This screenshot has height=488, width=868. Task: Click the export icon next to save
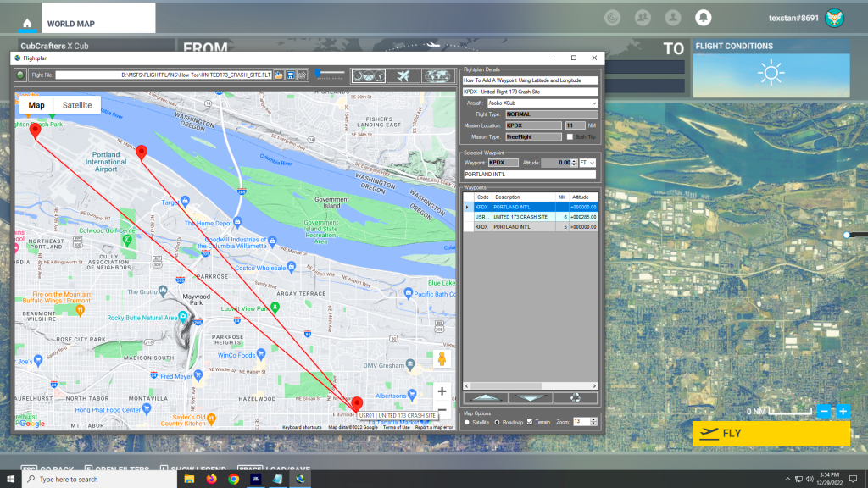click(x=303, y=75)
